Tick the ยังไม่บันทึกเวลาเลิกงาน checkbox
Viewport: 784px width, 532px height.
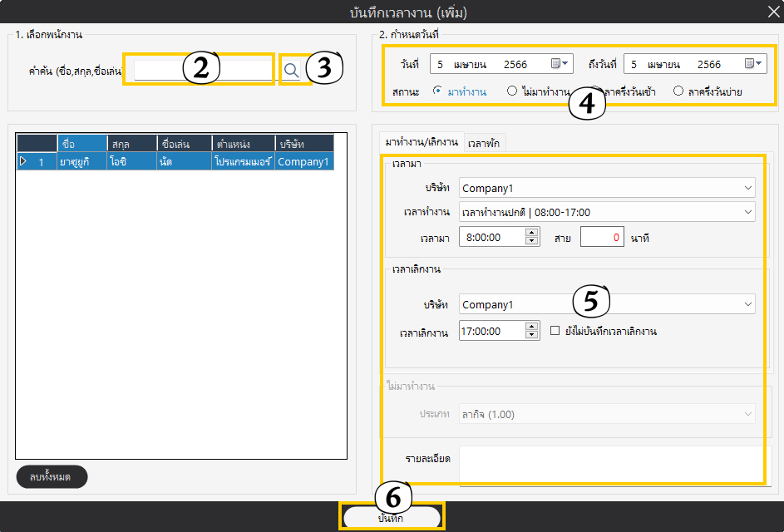pyautogui.click(x=555, y=331)
